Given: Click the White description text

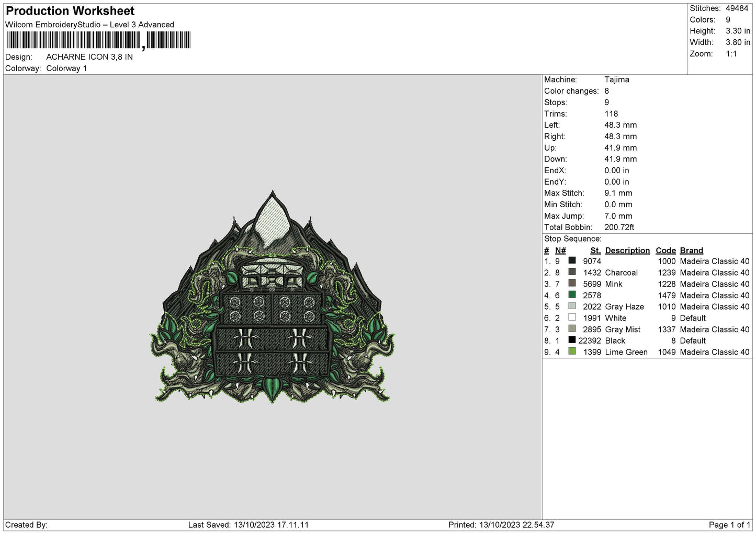Looking at the screenshot, I should coord(616,318).
